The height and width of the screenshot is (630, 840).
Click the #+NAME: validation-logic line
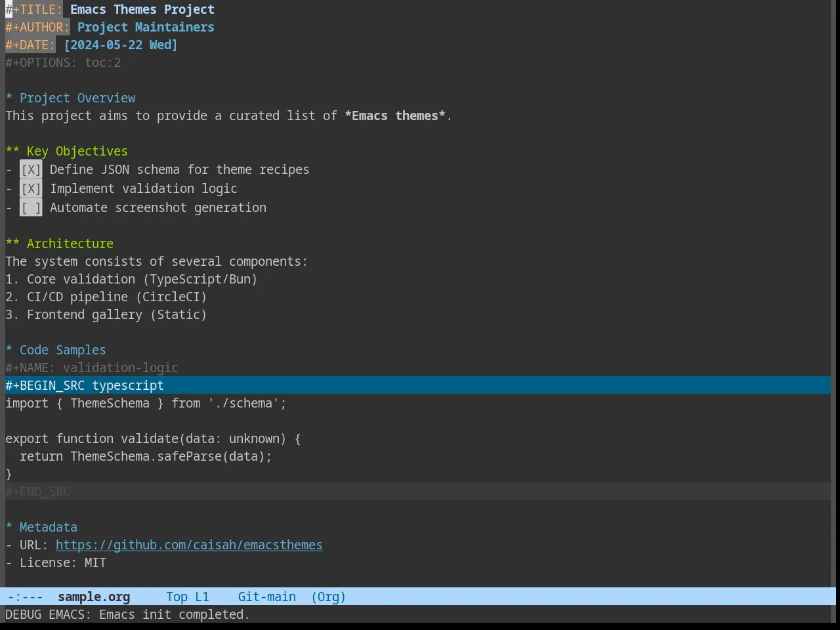[x=92, y=367]
